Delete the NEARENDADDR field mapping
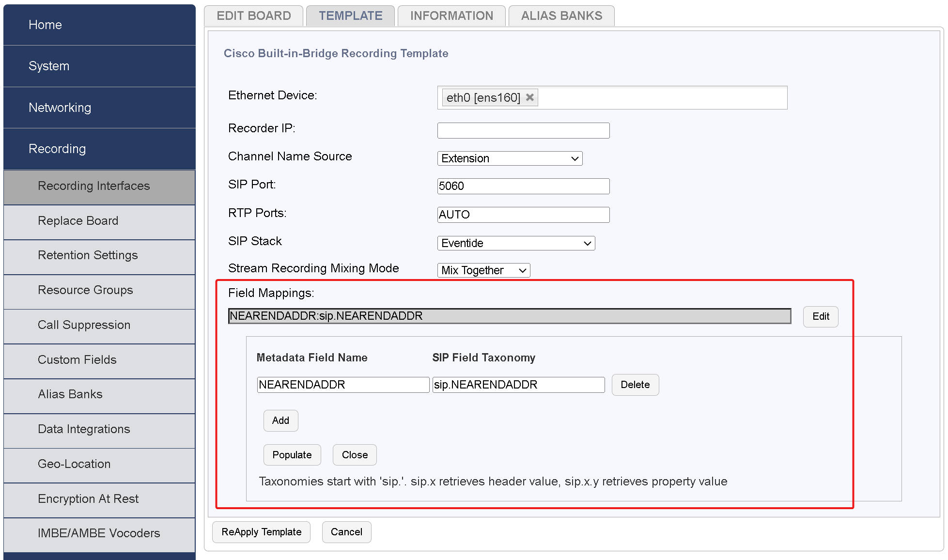948x560 pixels. [635, 385]
